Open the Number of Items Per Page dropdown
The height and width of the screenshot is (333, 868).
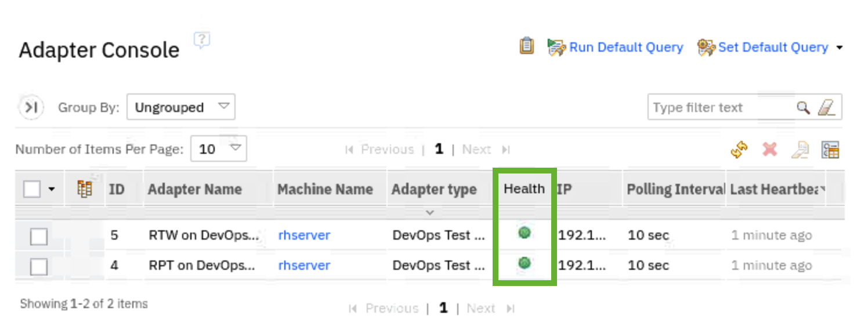click(x=219, y=149)
